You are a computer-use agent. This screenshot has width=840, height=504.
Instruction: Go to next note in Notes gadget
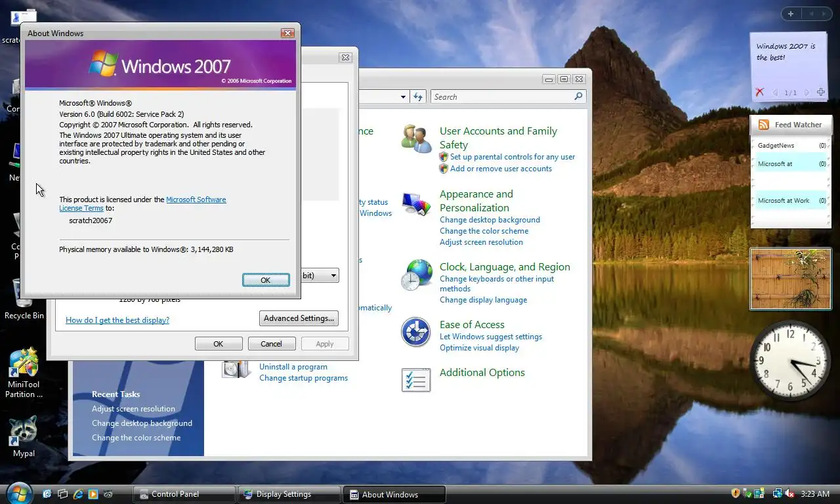click(807, 93)
